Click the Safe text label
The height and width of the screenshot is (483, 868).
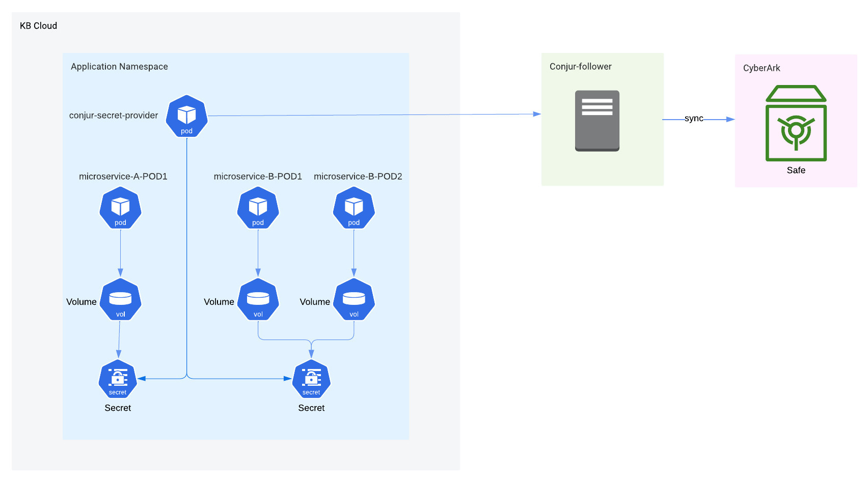click(796, 170)
